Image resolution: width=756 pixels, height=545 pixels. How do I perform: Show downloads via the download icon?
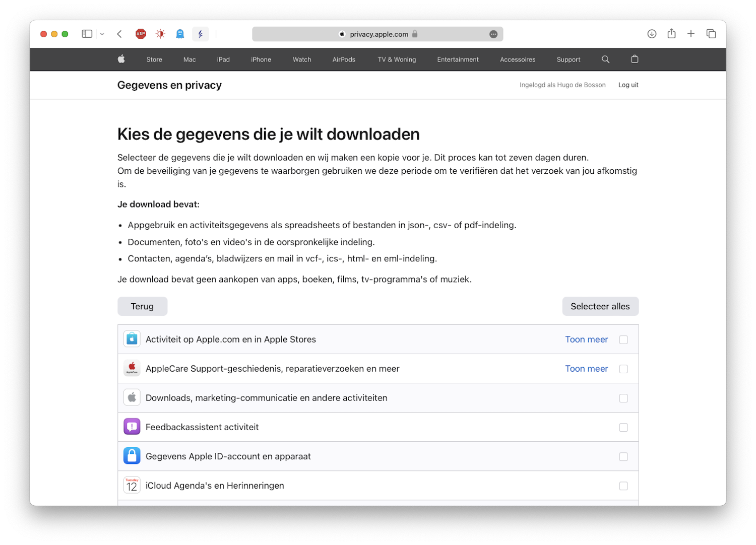tap(652, 34)
